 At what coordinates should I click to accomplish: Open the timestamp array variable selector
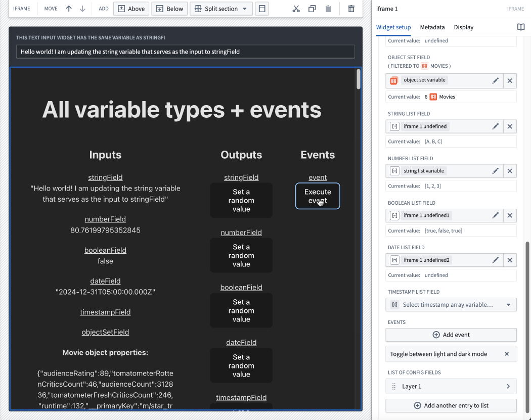click(451, 304)
